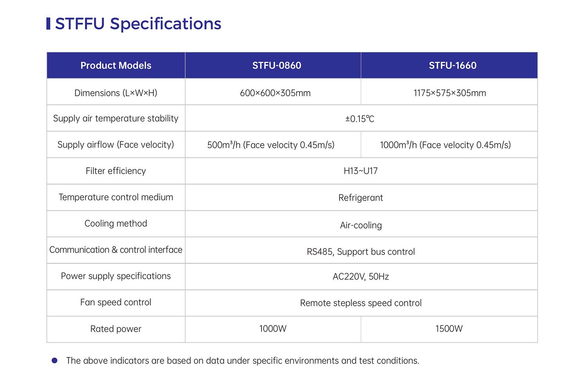Viewport: 588px width, 376px height.
Task: Select the Product Models header cell
Action: [x=116, y=65]
